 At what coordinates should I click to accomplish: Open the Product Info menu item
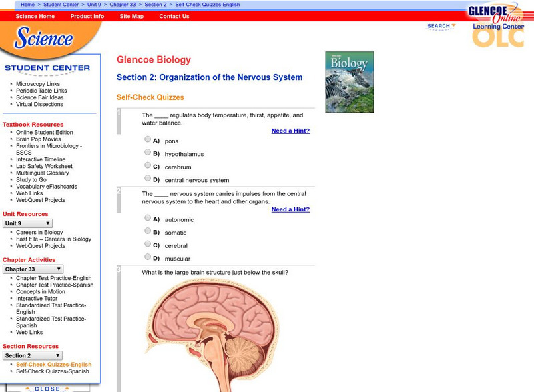(87, 16)
